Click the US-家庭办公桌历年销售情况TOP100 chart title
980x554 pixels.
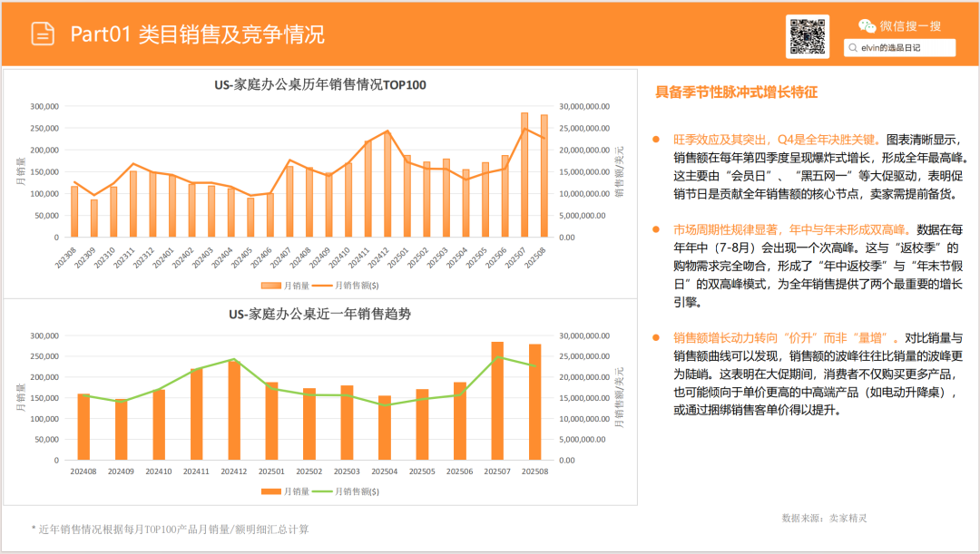point(319,84)
